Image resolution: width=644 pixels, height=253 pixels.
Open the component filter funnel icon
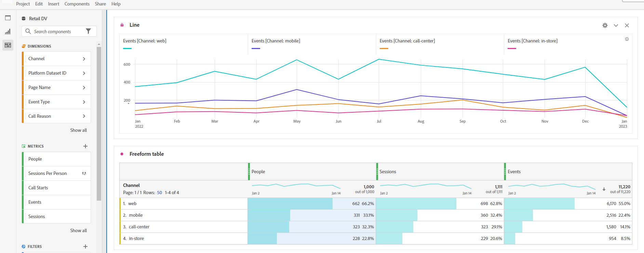(x=89, y=31)
